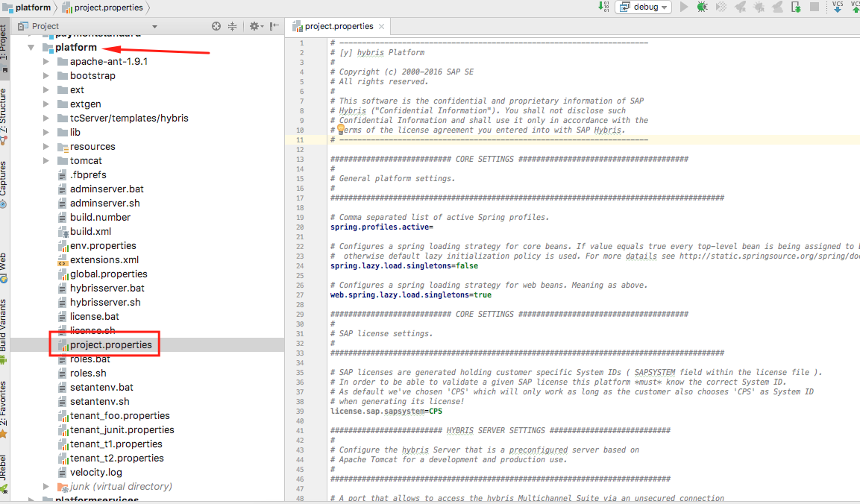Image resolution: width=860 pixels, height=504 pixels.
Task: Open the Captures side tool window
Action: coord(4,185)
